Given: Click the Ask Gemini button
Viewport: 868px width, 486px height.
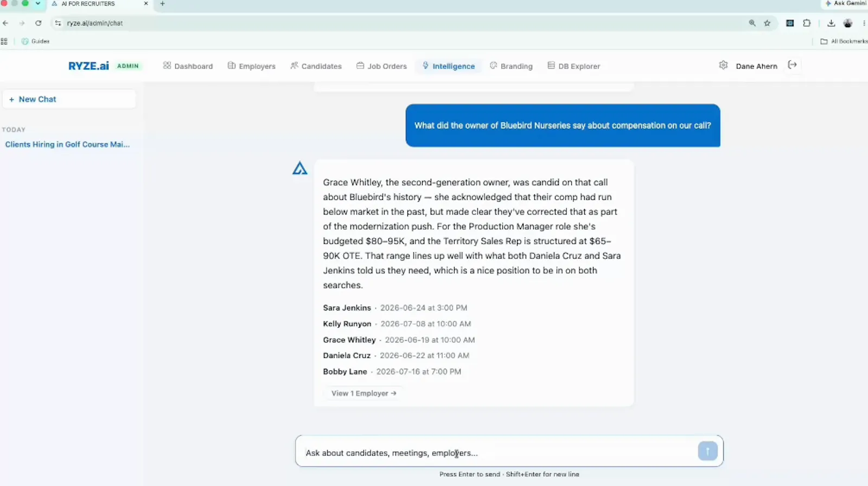Looking at the screenshot, I should [x=846, y=3].
